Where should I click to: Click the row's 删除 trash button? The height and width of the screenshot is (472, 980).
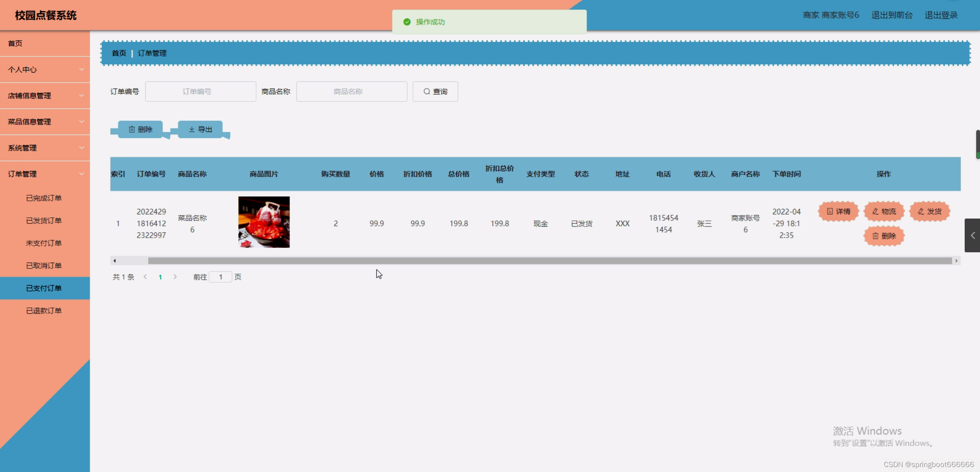[884, 236]
